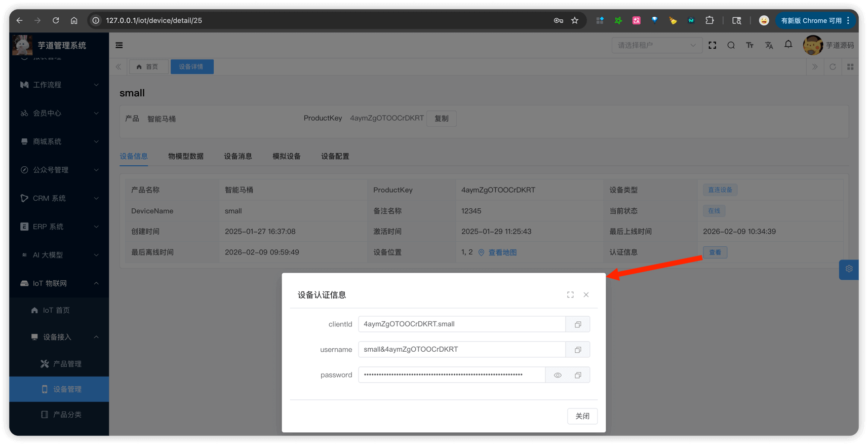Reveal password with the eye icon
This screenshot has width=868, height=445.
click(558, 375)
